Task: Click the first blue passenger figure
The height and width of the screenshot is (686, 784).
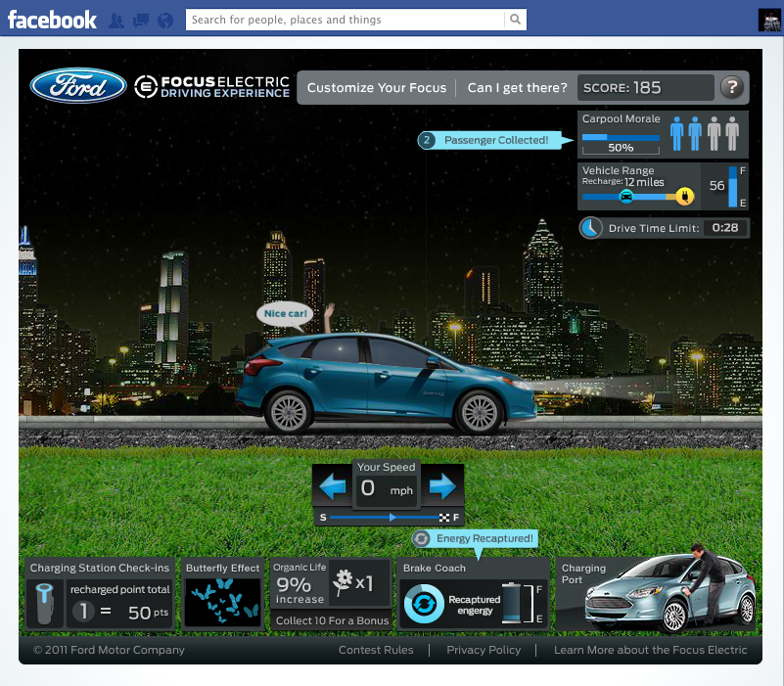Action: pos(676,133)
